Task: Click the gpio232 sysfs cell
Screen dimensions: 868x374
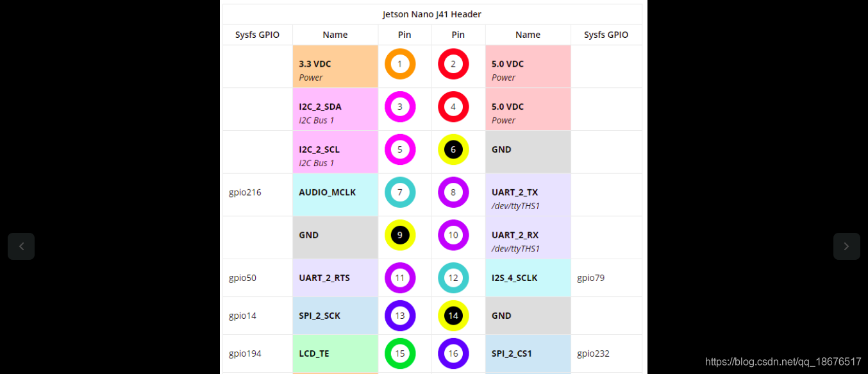Action: coord(606,353)
